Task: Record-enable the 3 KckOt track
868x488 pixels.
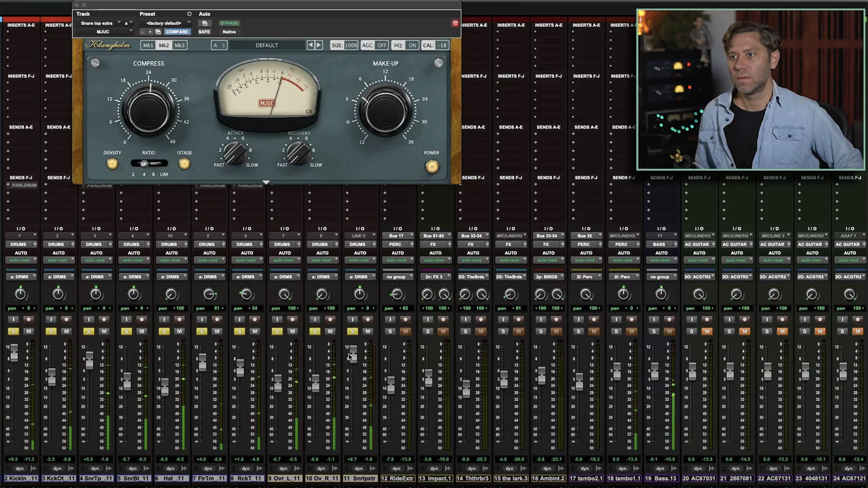Action: [x=66, y=319]
